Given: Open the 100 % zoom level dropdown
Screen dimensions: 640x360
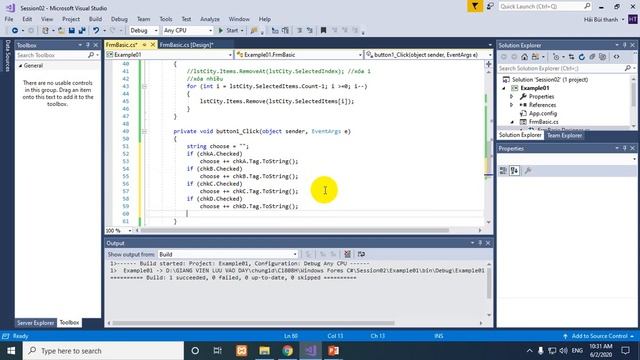Looking at the screenshot, I should click(118, 231).
